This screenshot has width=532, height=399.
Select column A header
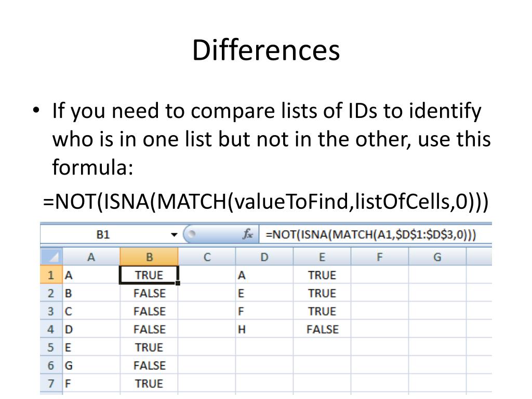point(91,257)
